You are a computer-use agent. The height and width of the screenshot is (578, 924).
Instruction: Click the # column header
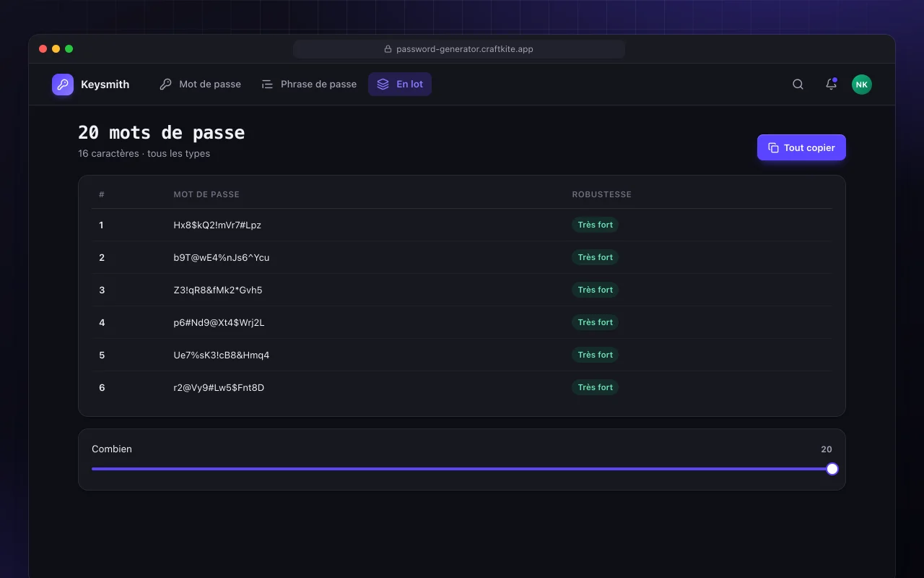click(x=102, y=194)
